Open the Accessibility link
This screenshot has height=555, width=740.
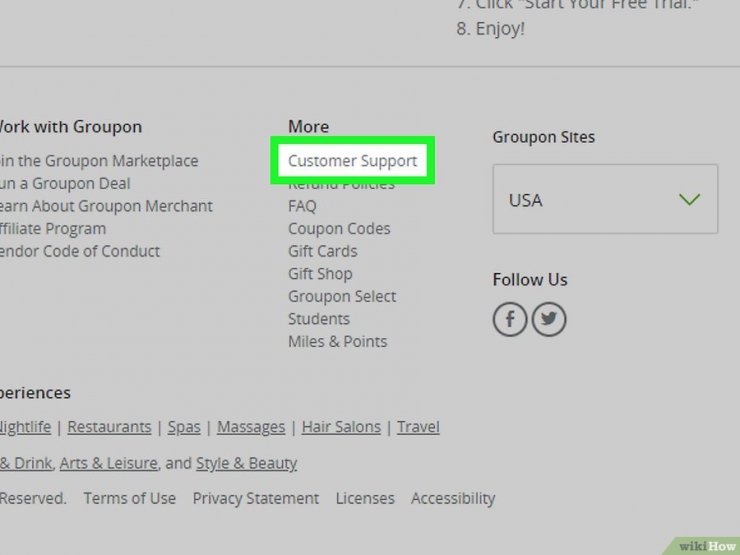(x=453, y=498)
